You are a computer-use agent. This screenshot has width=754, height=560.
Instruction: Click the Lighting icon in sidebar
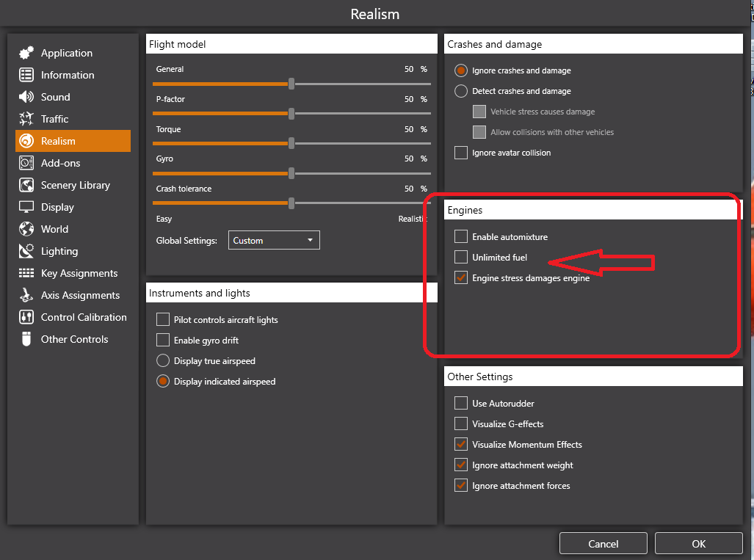click(x=26, y=251)
